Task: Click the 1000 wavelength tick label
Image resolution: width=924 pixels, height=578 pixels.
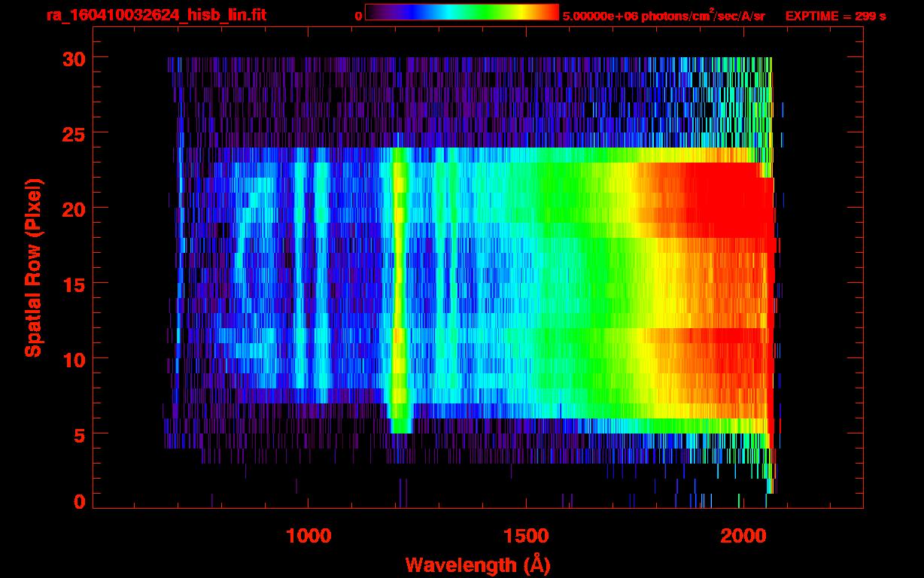Action: (309, 536)
